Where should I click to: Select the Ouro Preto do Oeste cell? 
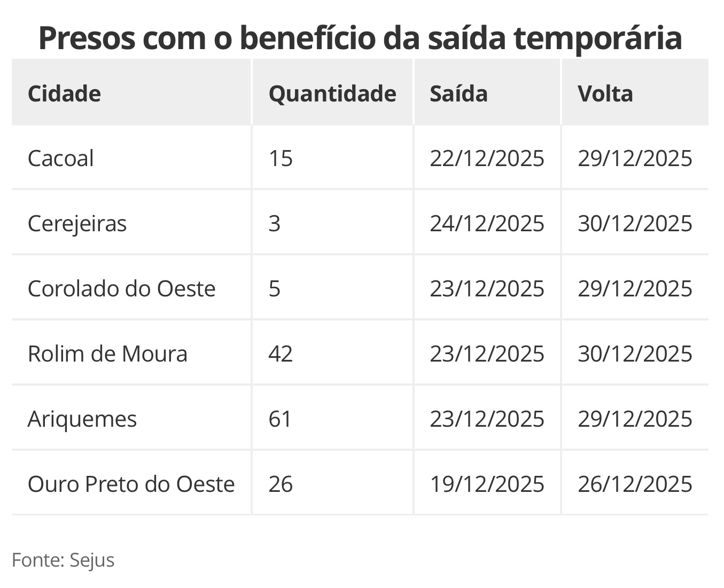[x=131, y=484]
